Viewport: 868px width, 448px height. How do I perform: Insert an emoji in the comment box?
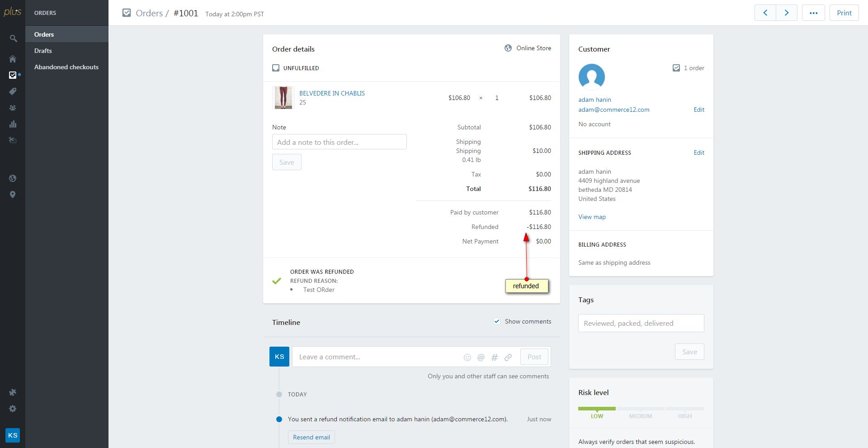click(x=467, y=357)
